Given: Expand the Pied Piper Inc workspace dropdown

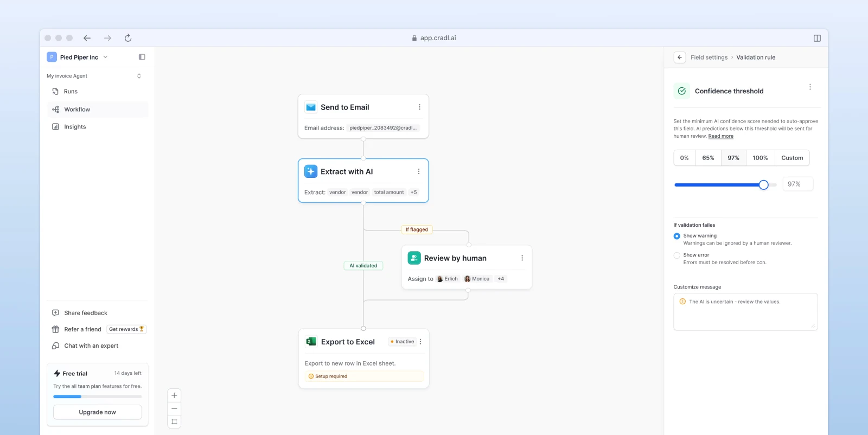Looking at the screenshot, I should point(105,57).
